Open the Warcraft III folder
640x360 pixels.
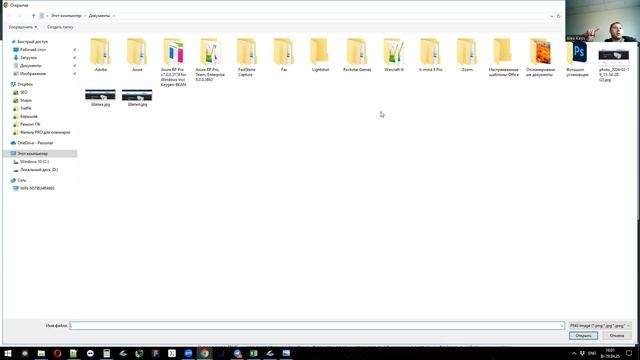(394, 55)
